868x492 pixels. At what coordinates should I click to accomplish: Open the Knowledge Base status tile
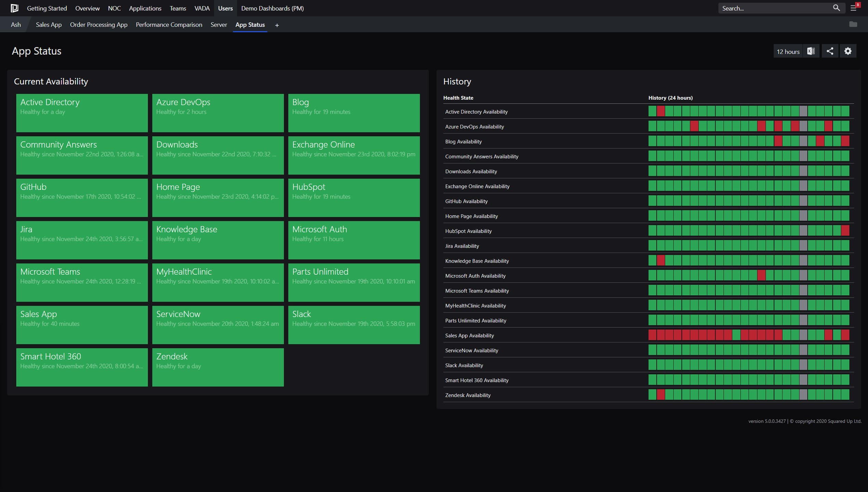[218, 240]
